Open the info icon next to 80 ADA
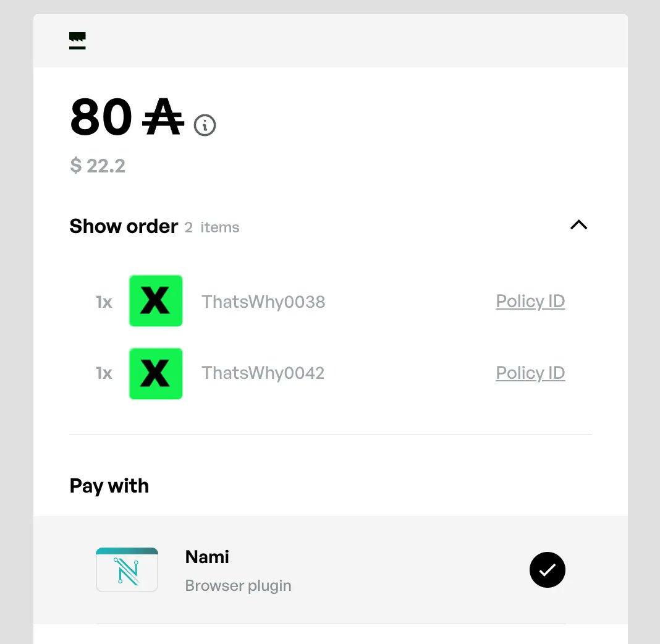This screenshot has width=660, height=644. click(205, 125)
